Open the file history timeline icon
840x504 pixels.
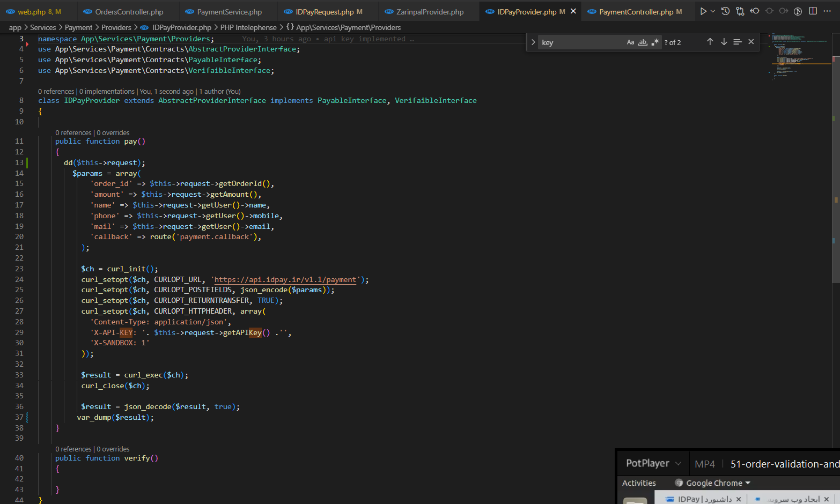pyautogui.click(x=725, y=11)
